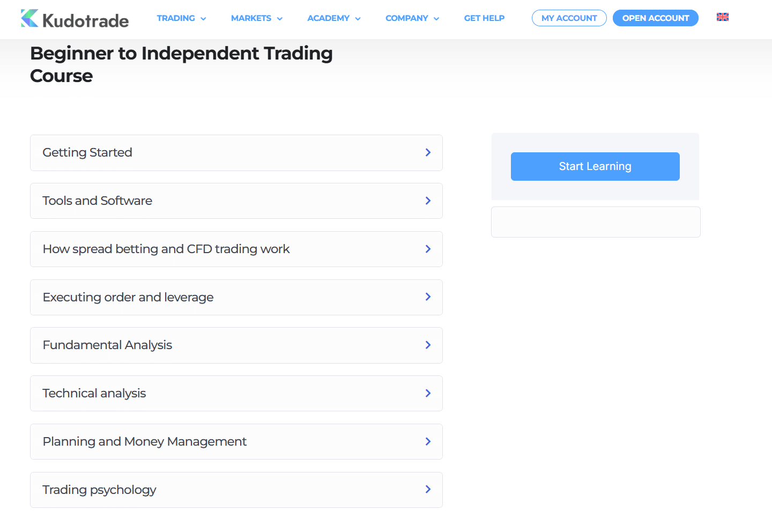Select 'Technical analysis' title text

pos(94,393)
